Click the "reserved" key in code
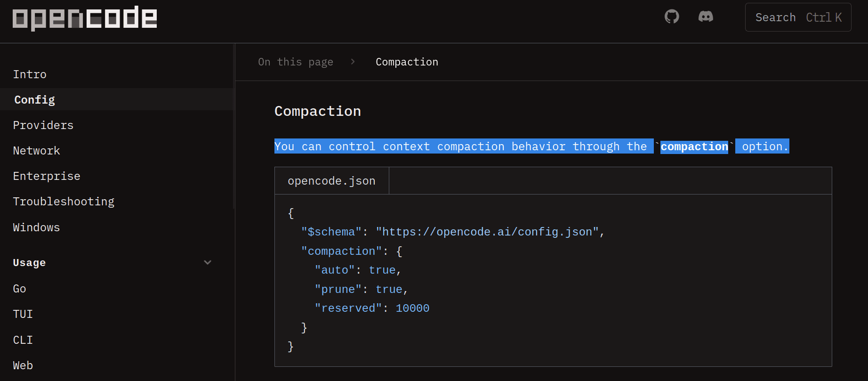The image size is (868, 381). point(348,308)
